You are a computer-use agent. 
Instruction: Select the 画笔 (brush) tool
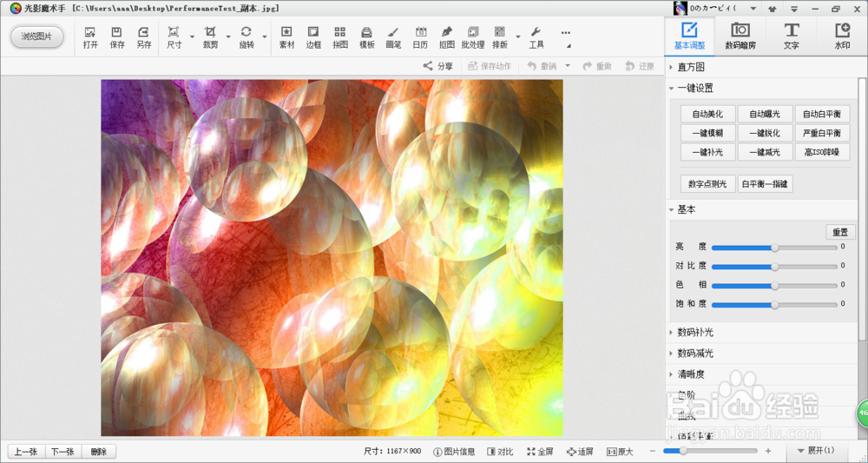click(393, 37)
